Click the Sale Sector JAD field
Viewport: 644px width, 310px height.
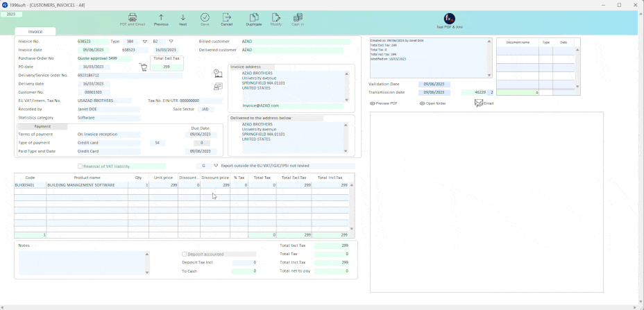tap(205, 110)
